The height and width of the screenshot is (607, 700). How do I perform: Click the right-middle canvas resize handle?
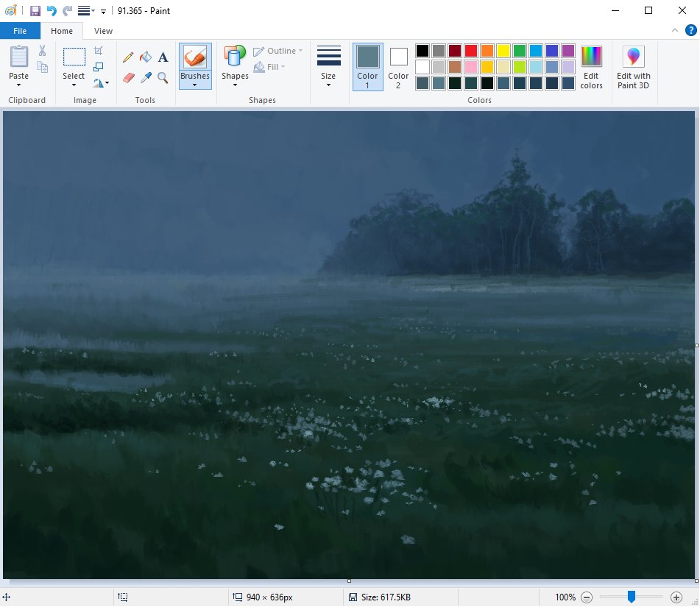(x=696, y=346)
